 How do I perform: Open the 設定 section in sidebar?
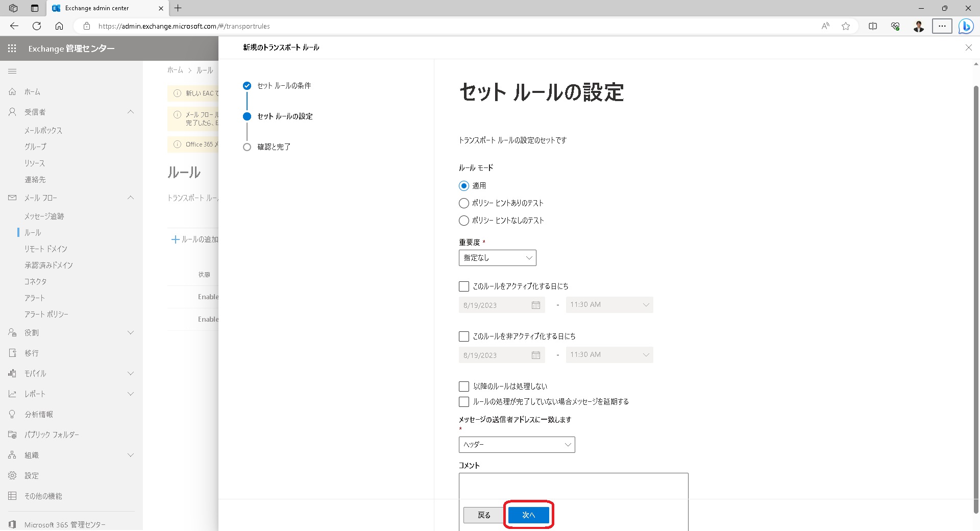tap(31, 475)
